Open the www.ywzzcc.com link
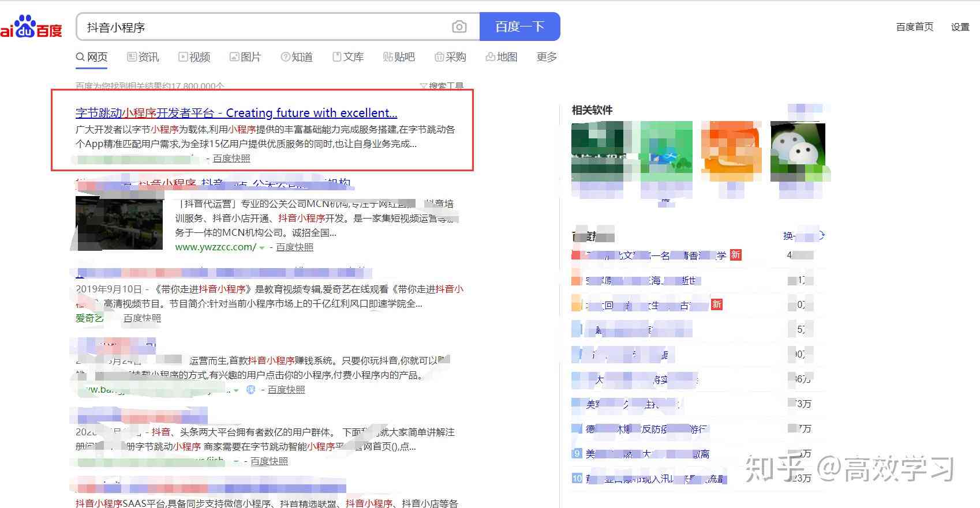The height and width of the screenshot is (508, 980). click(216, 247)
